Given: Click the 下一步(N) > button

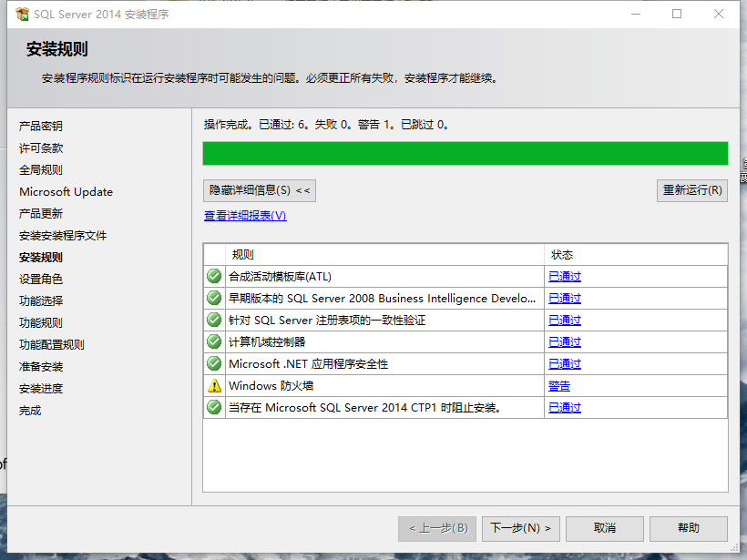Looking at the screenshot, I should [x=521, y=528].
